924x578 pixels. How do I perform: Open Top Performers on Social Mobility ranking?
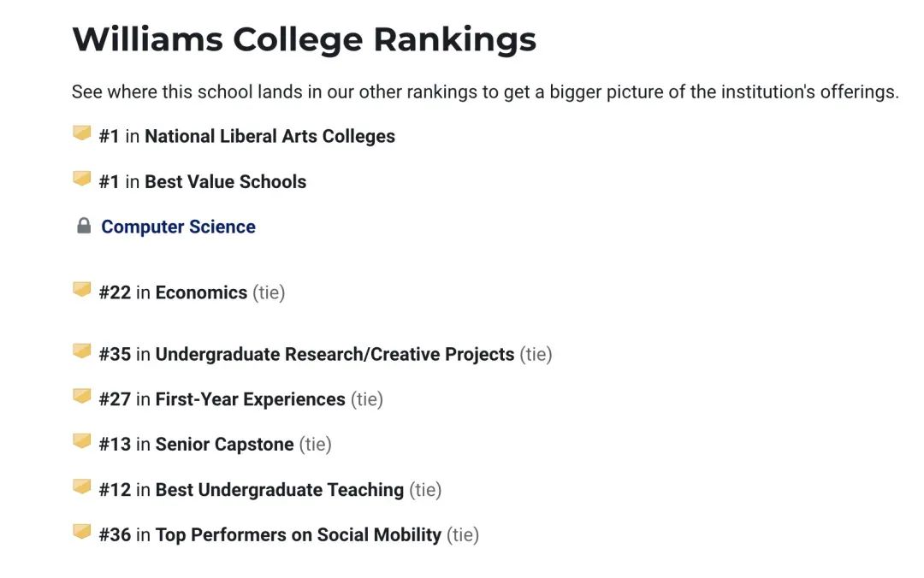point(299,534)
